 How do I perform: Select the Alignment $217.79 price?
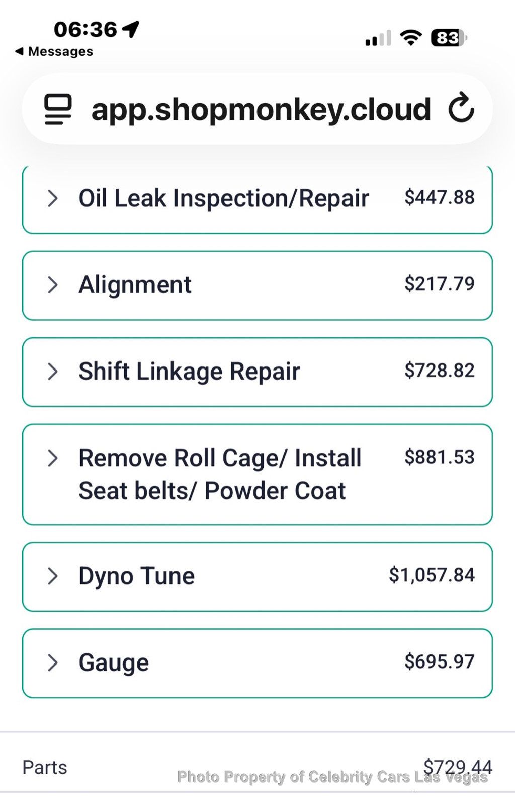[439, 284]
